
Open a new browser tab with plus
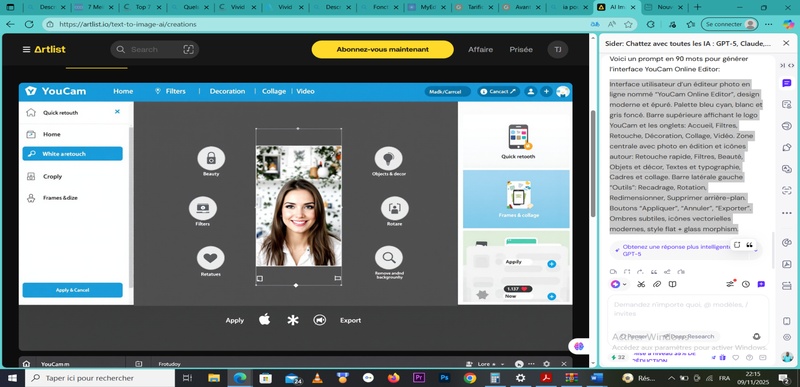pyautogui.click(x=697, y=7)
